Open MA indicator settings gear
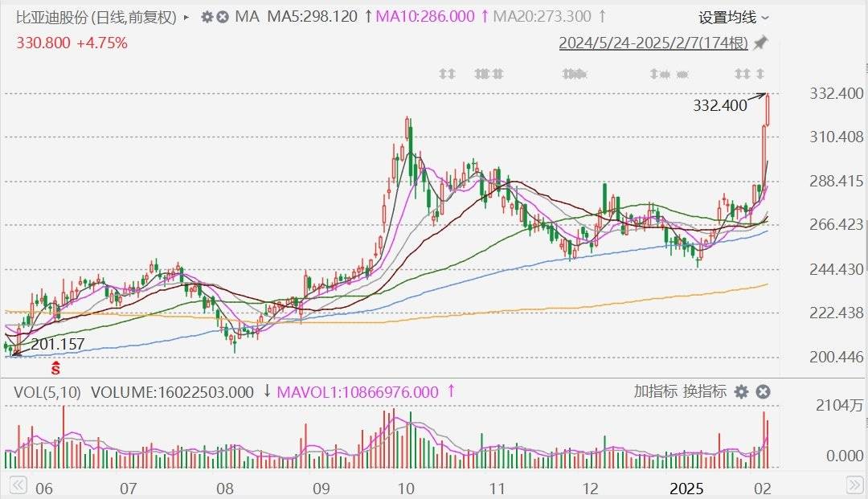Screen dimensions: 868x499 point(207,17)
